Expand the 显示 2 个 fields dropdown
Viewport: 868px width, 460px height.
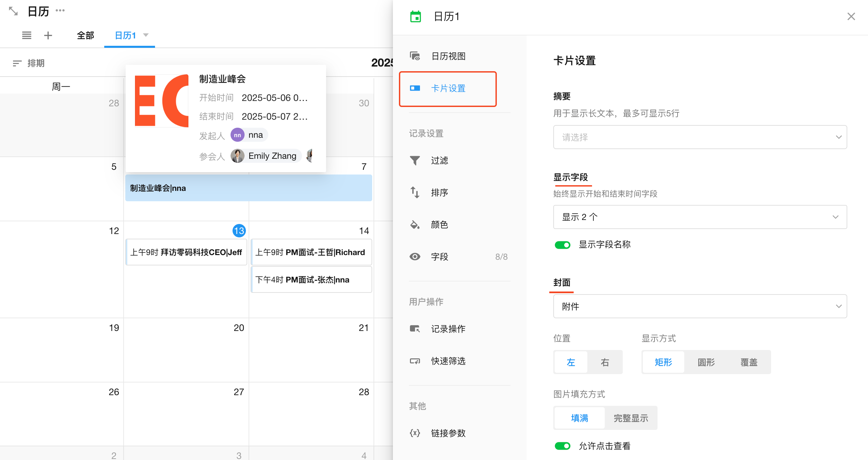(x=700, y=217)
